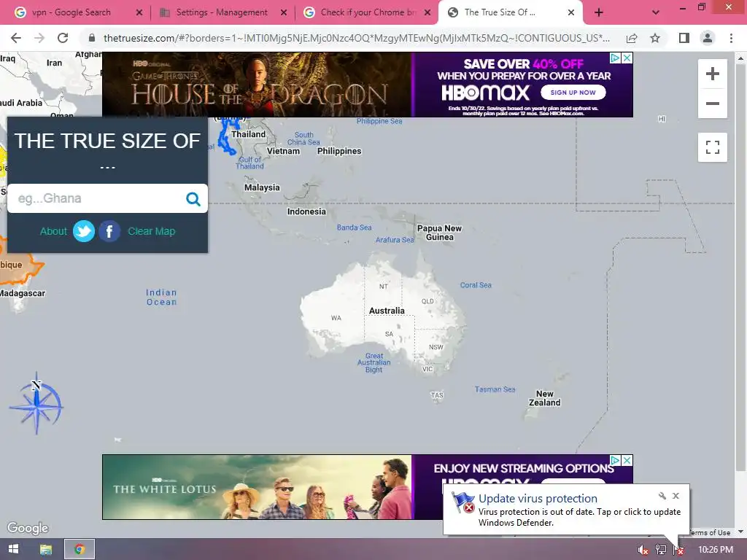The width and height of the screenshot is (747, 560).
Task: Dismiss the virus protection notification
Action: tap(676, 496)
